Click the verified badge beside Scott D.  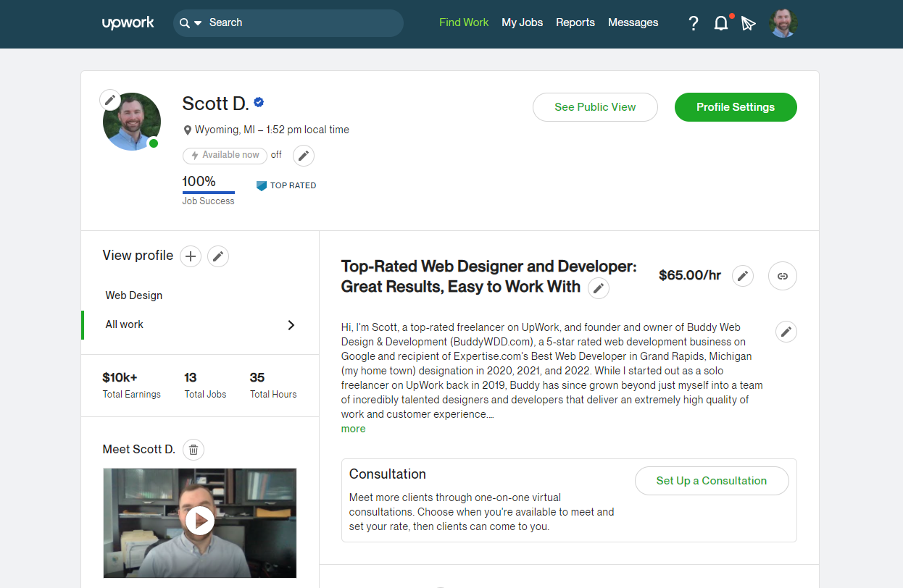(x=259, y=103)
